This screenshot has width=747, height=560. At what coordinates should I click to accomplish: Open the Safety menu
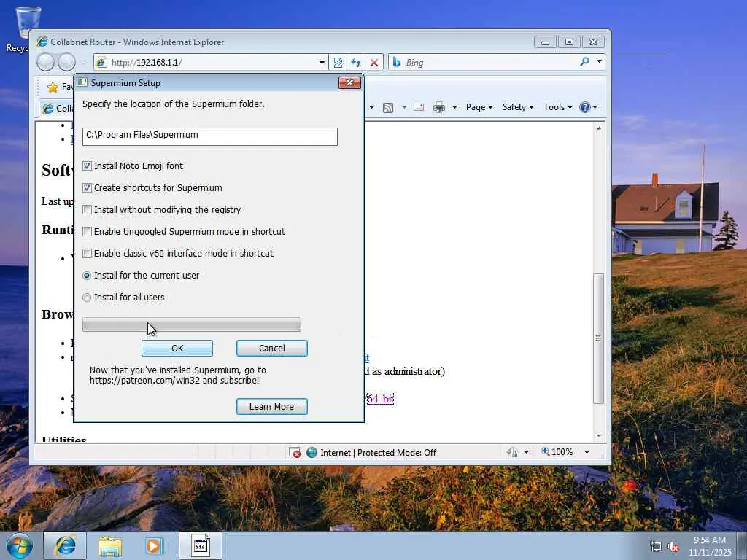tap(518, 107)
